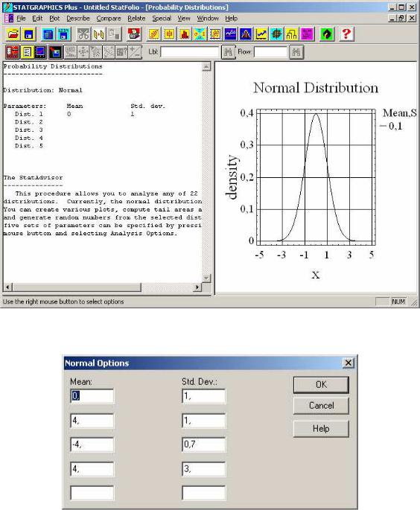420x510 pixels.
Task: Open the Help menu
Action: 232,19
